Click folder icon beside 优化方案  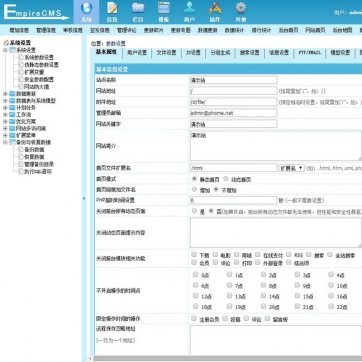[x=12, y=122]
